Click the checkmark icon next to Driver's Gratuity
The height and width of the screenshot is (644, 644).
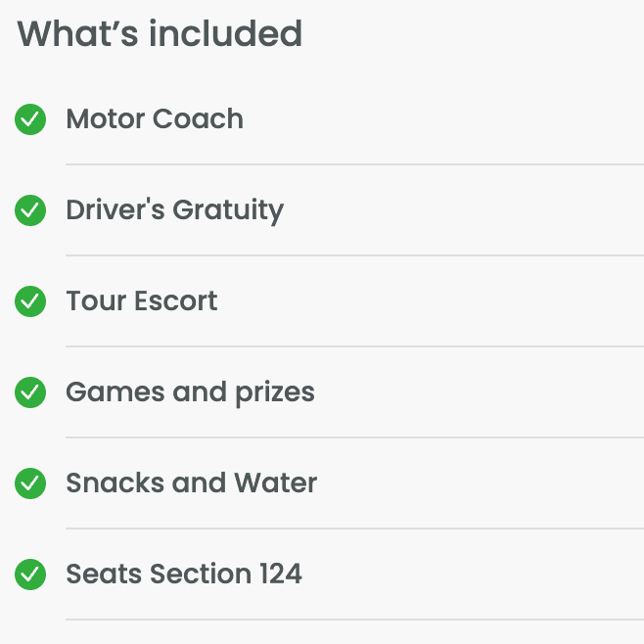[30, 210]
